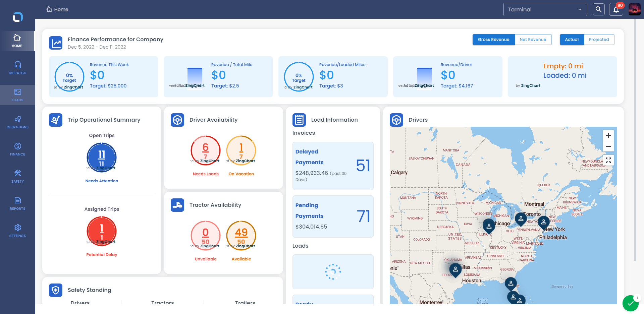644x314 pixels.
Task: Click the Assigned Trips Potential Delay gauge
Action: pos(102,231)
